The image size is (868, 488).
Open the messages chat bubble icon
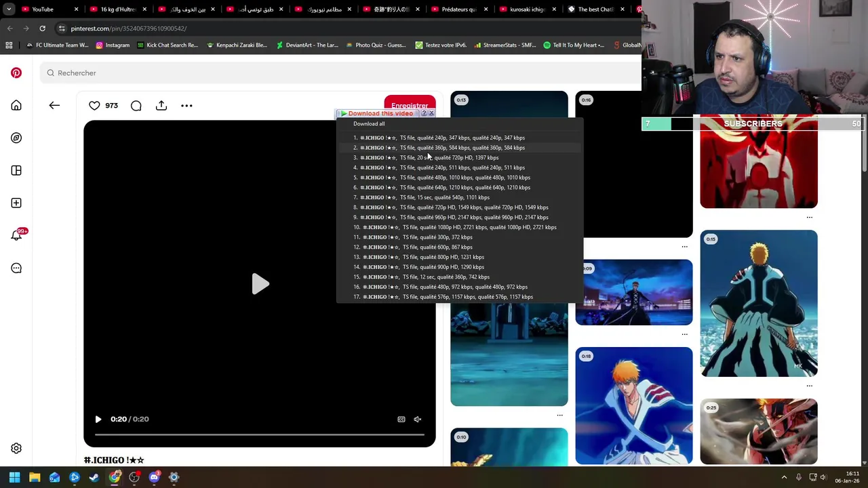coord(16,268)
